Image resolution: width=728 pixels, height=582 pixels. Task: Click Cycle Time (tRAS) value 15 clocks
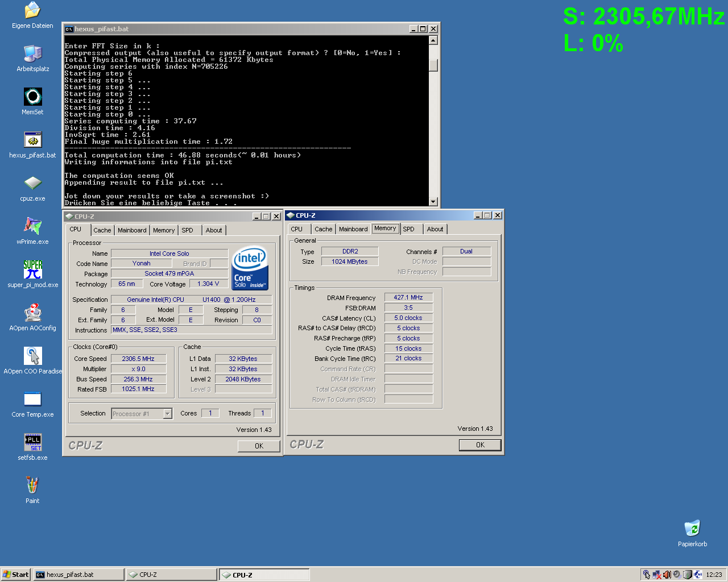click(408, 348)
